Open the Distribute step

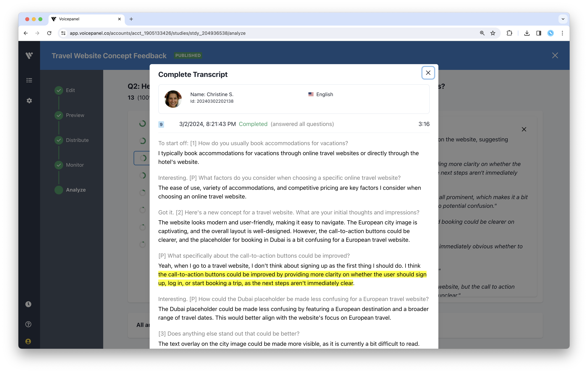tap(77, 140)
